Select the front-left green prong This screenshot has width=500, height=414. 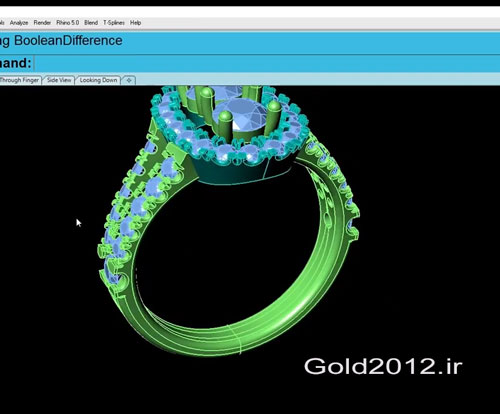coord(226,124)
